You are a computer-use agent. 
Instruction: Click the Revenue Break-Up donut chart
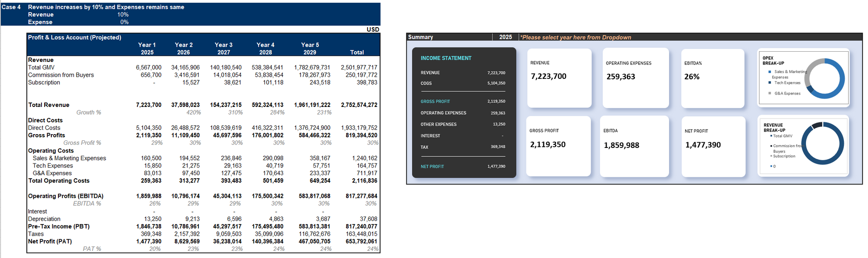click(x=822, y=144)
